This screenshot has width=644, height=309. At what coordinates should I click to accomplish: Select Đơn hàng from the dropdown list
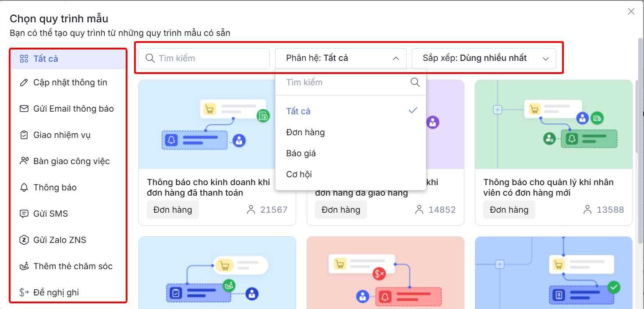point(305,132)
